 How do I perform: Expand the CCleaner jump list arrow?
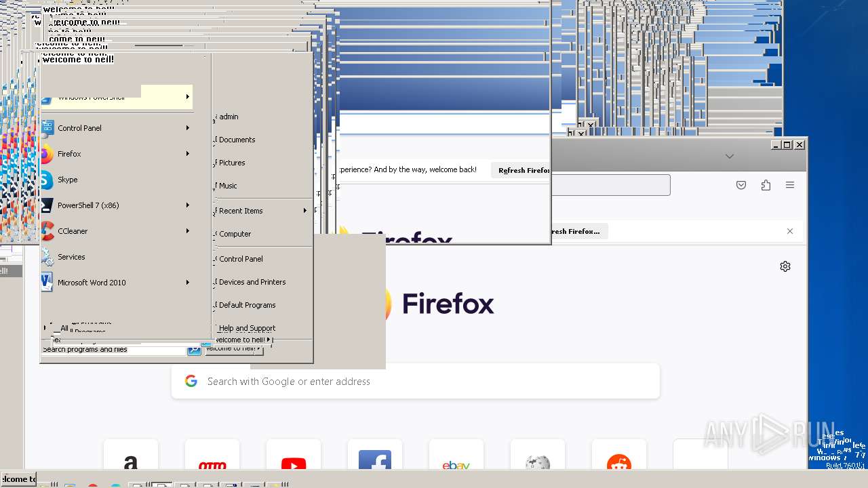pyautogui.click(x=188, y=231)
